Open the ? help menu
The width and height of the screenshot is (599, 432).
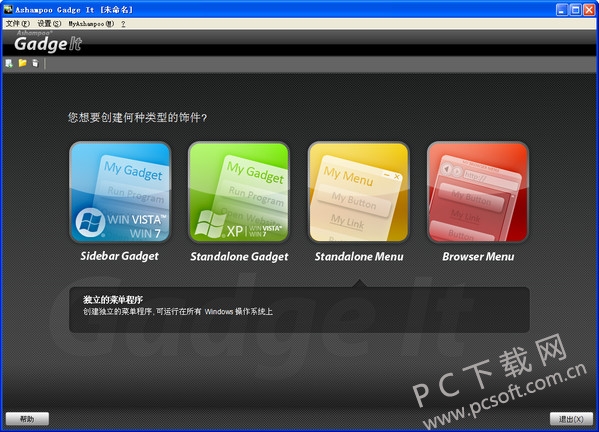[123, 24]
